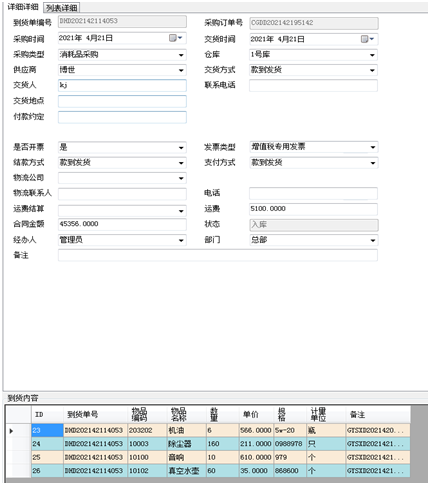
Task: Click quantity cell 160
Action: (x=222, y=444)
